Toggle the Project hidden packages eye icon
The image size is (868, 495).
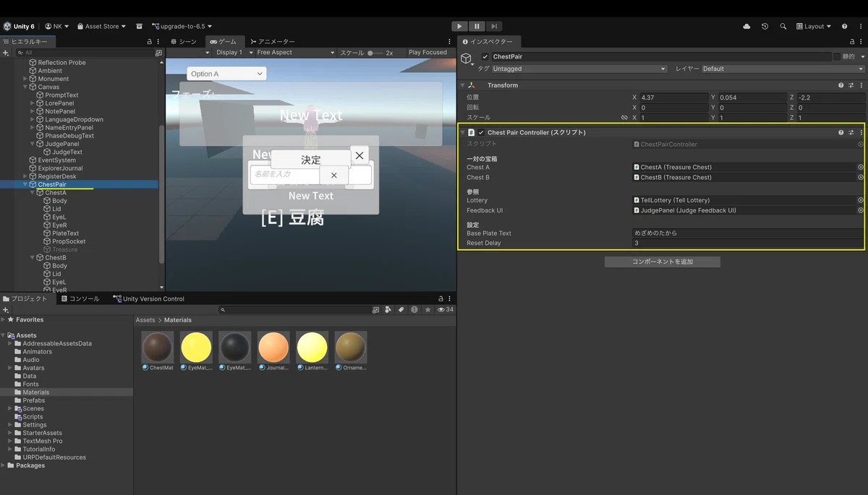pyautogui.click(x=445, y=309)
